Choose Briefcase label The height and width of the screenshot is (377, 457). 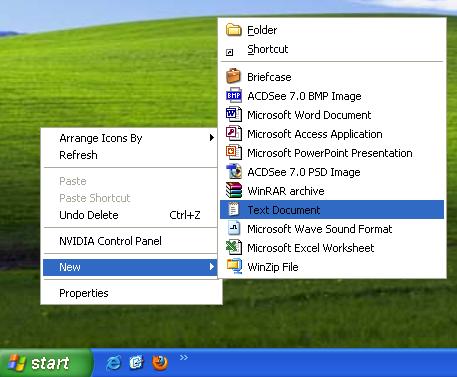(269, 77)
